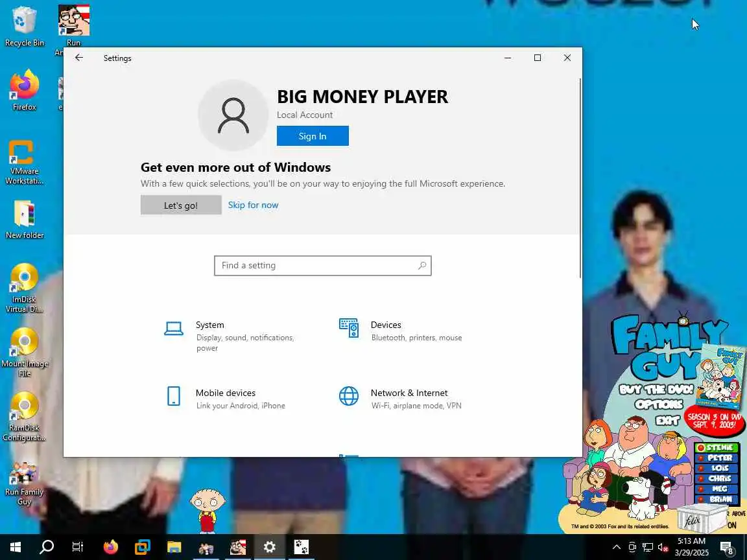Open the notification center
The image size is (747, 560).
point(726,547)
